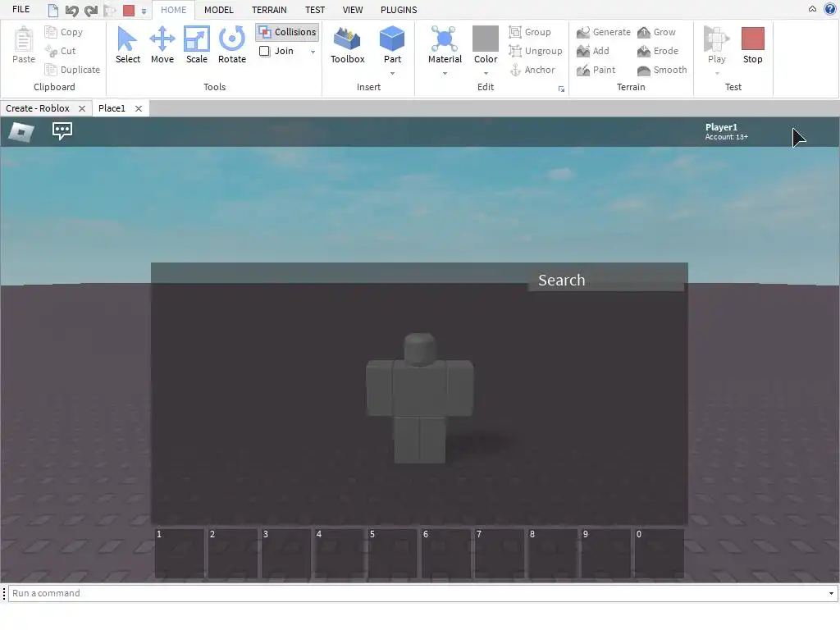Customize the quick access toolbar dropdown
This screenshot has height=630, width=840.
(144, 11)
